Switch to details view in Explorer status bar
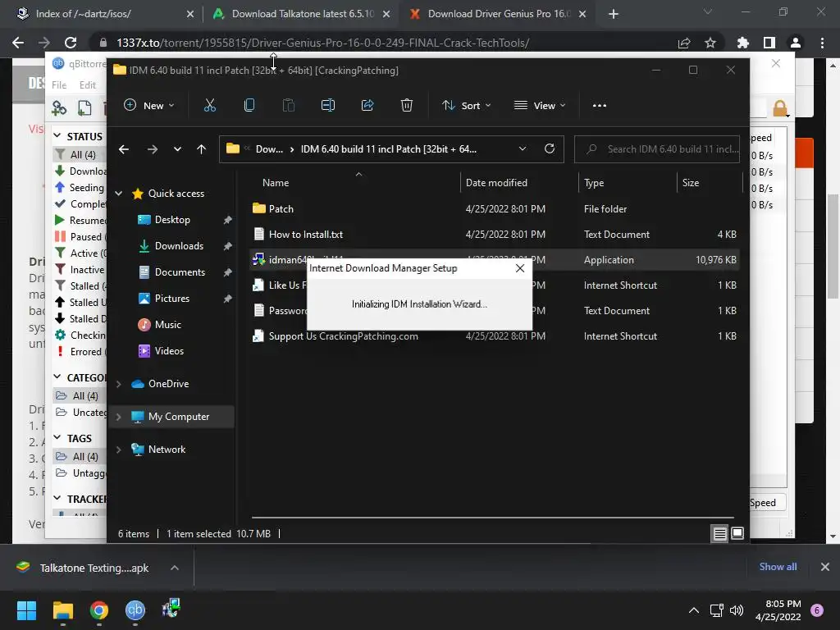 click(x=719, y=533)
